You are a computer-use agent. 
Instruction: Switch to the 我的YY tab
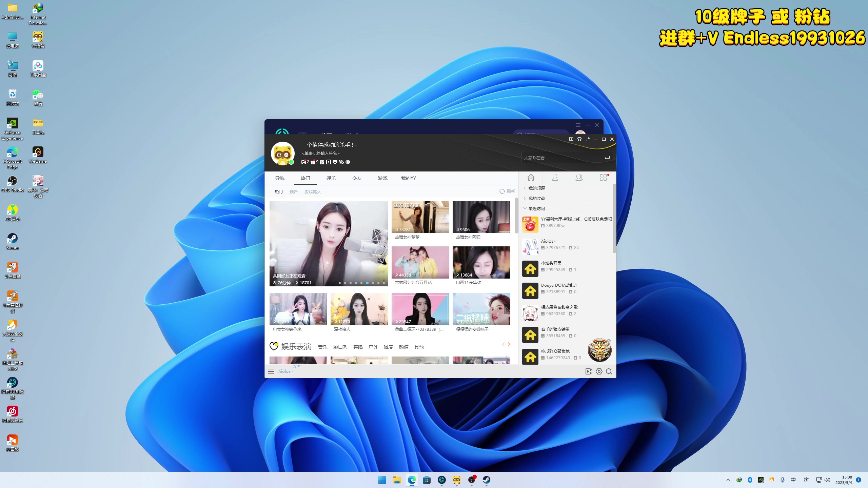click(x=409, y=178)
